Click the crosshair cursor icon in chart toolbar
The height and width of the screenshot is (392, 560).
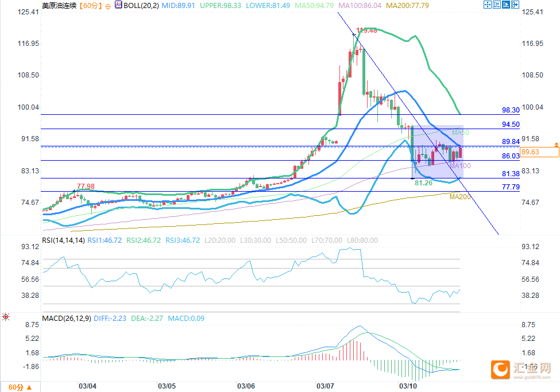pos(487,5)
